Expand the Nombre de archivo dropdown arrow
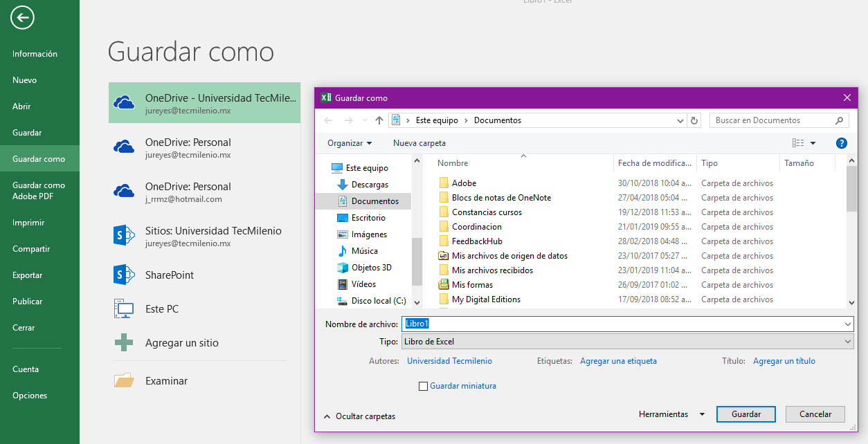Screen dimensions: 868x444 tap(848, 324)
